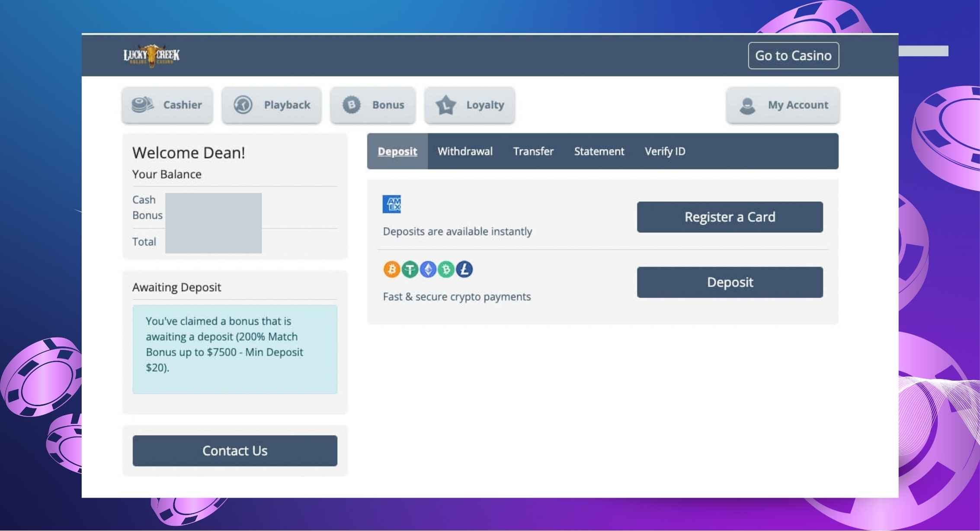Click the Bonus nav label text
This screenshot has width=980, height=531.
point(388,105)
